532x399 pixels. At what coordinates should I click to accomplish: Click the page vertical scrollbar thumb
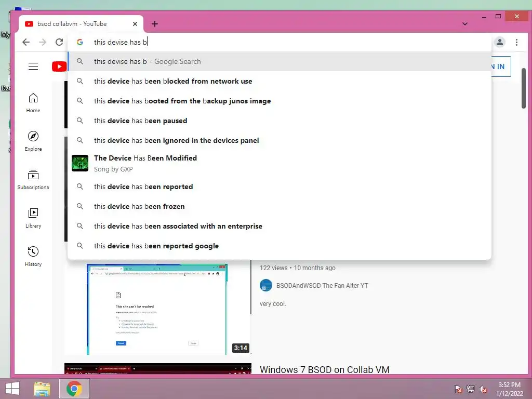(x=524, y=88)
